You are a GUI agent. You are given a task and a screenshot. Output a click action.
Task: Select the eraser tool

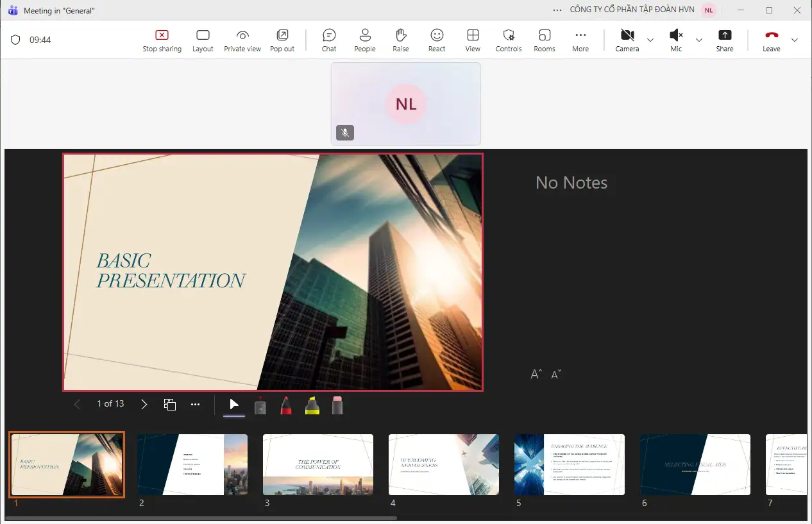pos(337,405)
